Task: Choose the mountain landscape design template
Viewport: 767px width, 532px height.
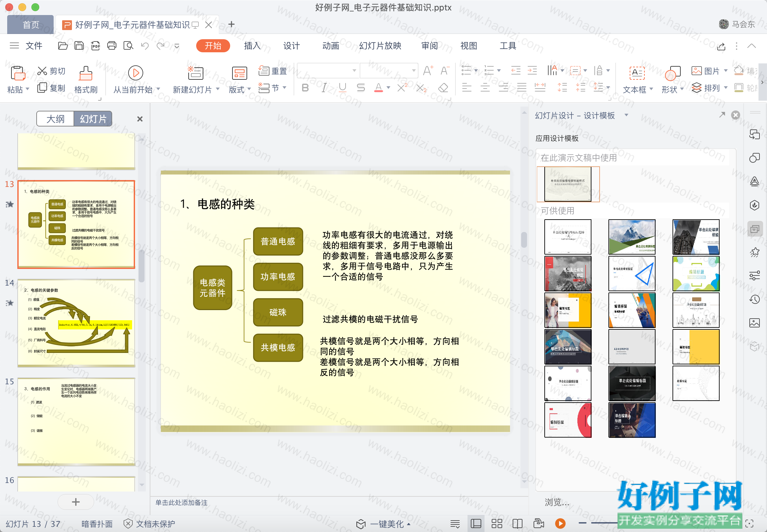Action: point(632,237)
